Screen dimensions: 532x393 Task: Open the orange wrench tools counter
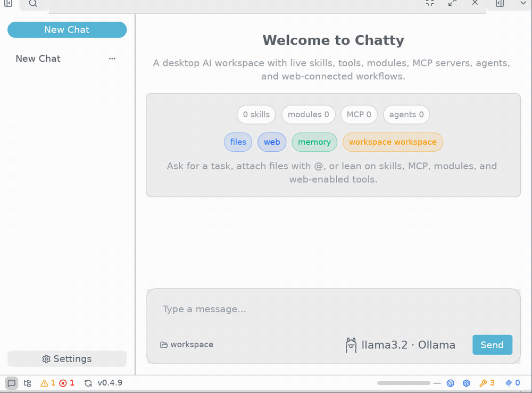(x=487, y=383)
